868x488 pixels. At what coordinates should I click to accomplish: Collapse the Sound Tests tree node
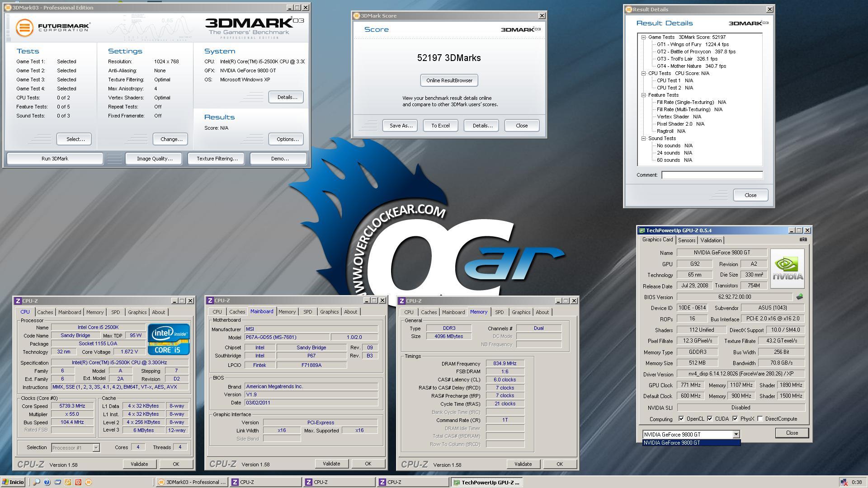point(643,138)
